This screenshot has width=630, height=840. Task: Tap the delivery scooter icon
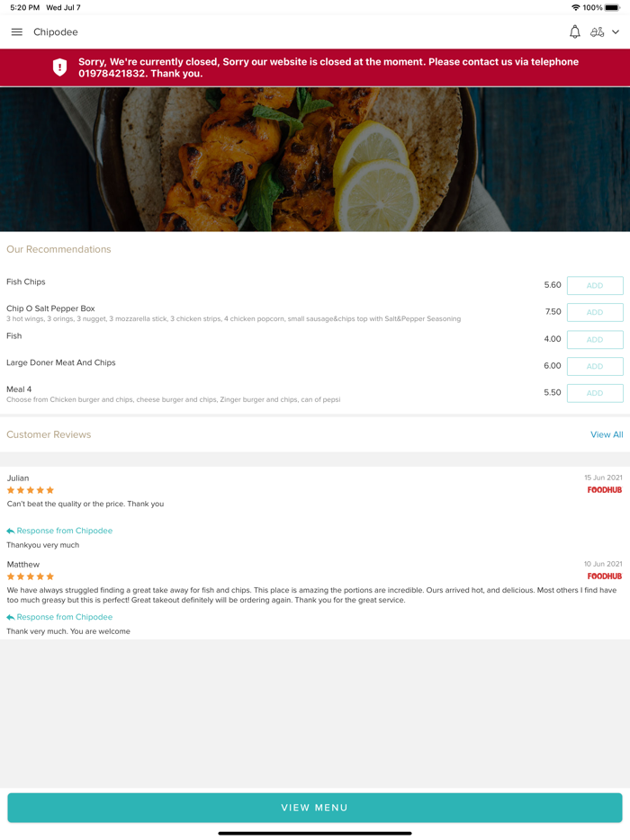tap(597, 32)
